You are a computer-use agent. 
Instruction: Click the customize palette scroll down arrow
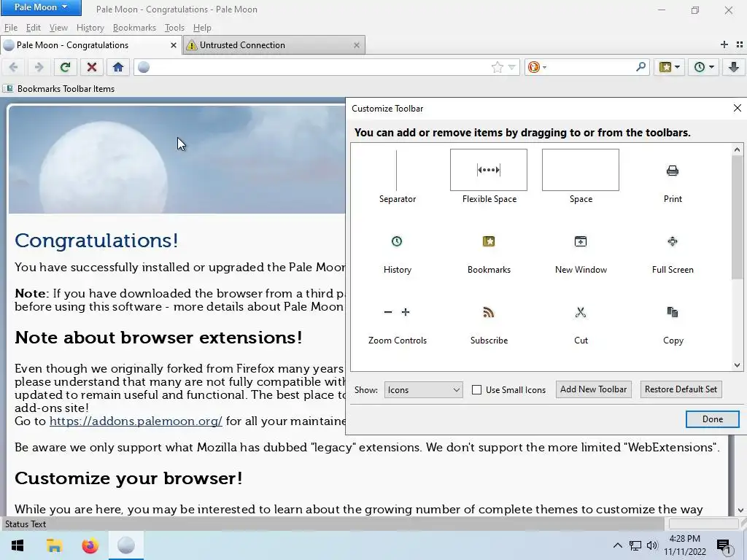[x=737, y=365]
